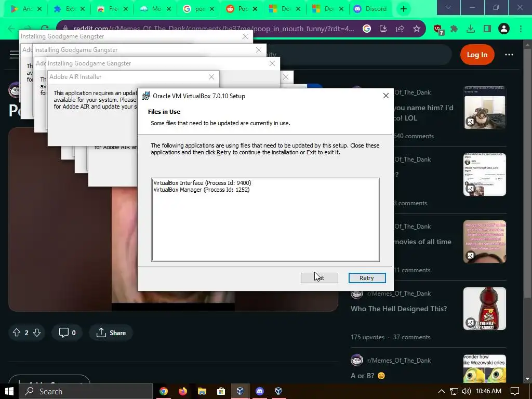Open the syrup bottle thumbnail
532x399 pixels.
tap(485, 309)
